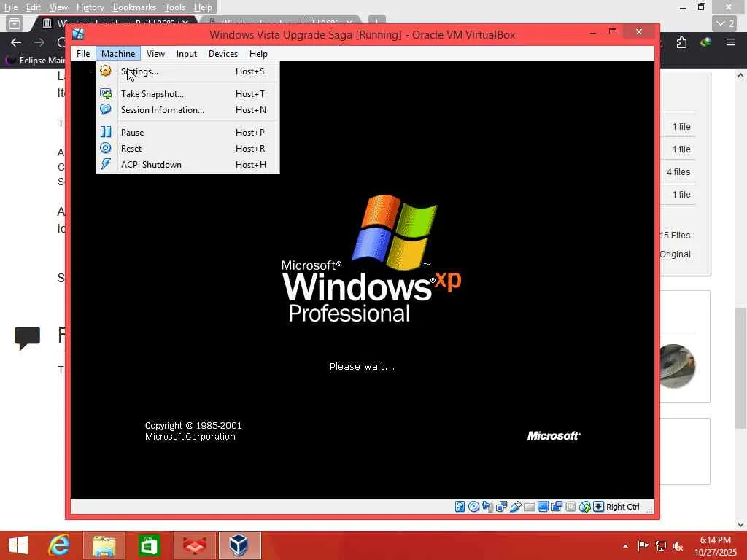Click the browser forward arrow button

[39, 42]
